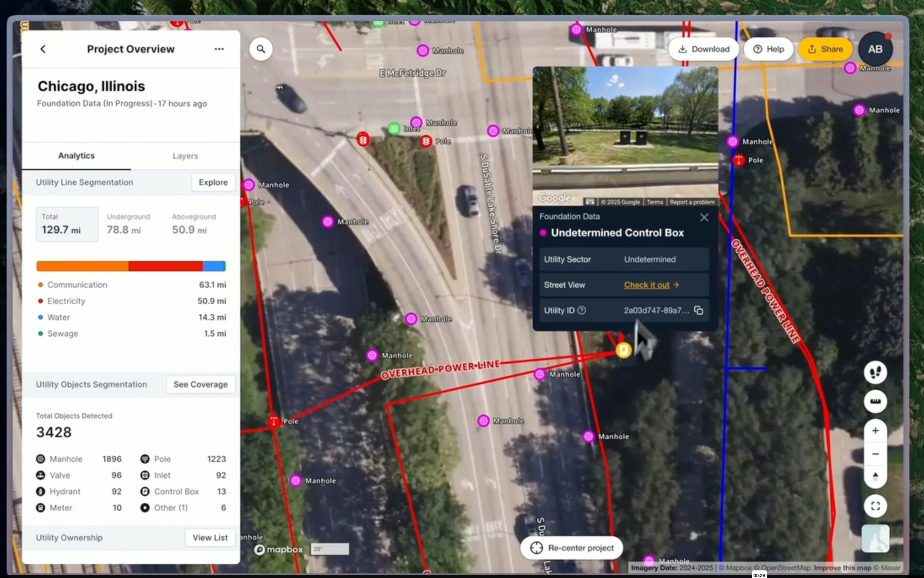Click the yellow Share button
Screen dimensions: 924x578
(825, 49)
